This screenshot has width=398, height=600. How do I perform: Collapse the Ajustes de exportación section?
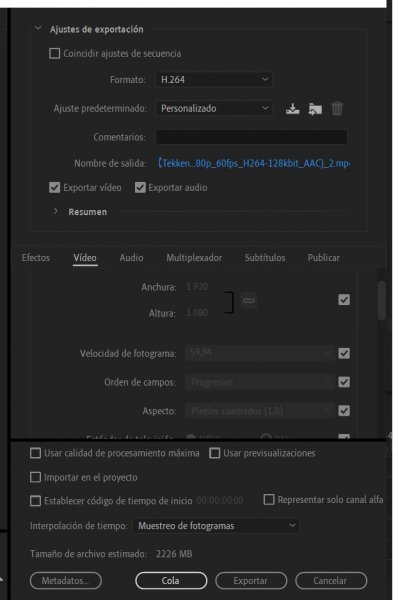coord(38,29)
